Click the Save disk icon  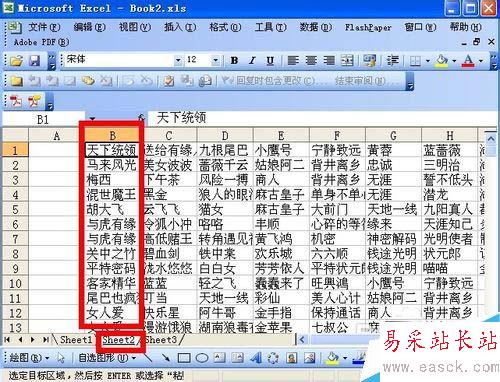(34, 61)
